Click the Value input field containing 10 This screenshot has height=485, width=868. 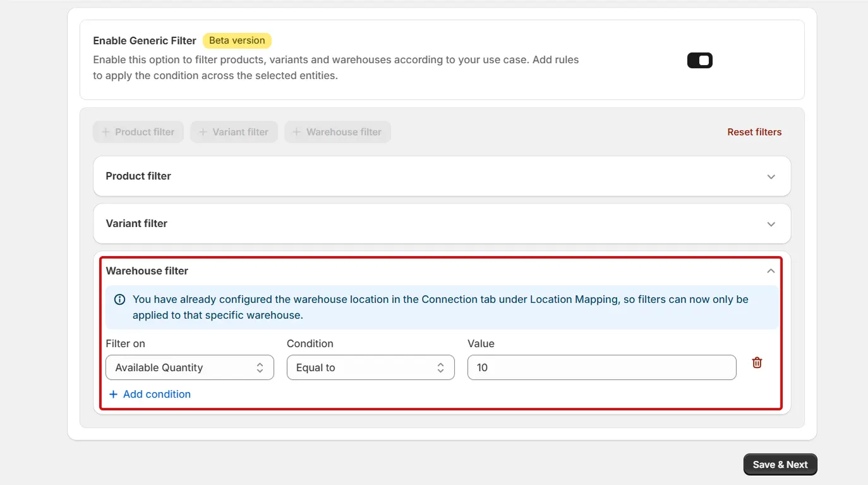pos(602,367)
